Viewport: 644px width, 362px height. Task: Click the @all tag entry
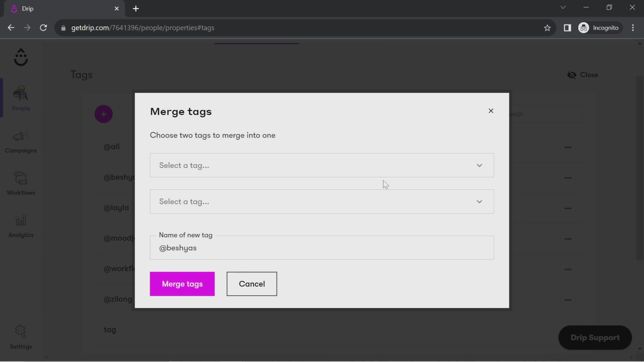click(x=112, y=146)
